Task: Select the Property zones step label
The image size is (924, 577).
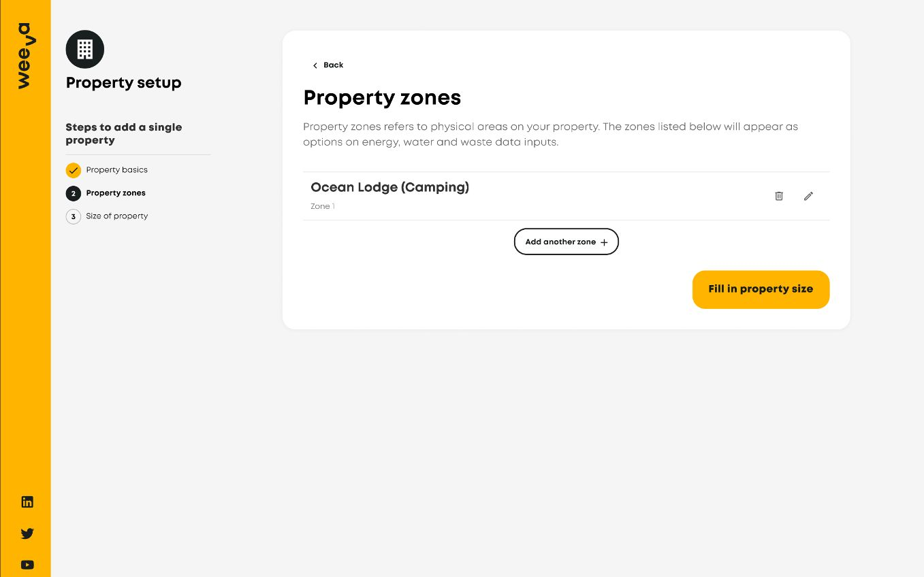Action: tap(116, 193)
